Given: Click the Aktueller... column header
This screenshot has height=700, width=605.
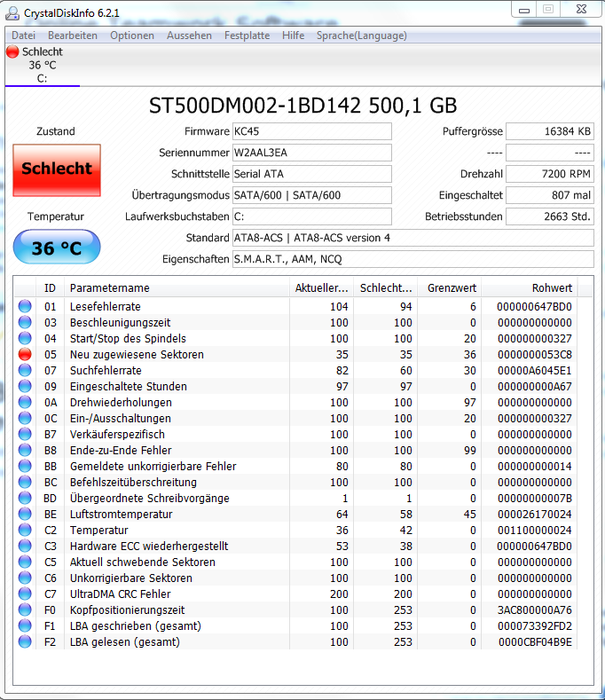Looking at the screenshot, I should [x=321, y=288].
